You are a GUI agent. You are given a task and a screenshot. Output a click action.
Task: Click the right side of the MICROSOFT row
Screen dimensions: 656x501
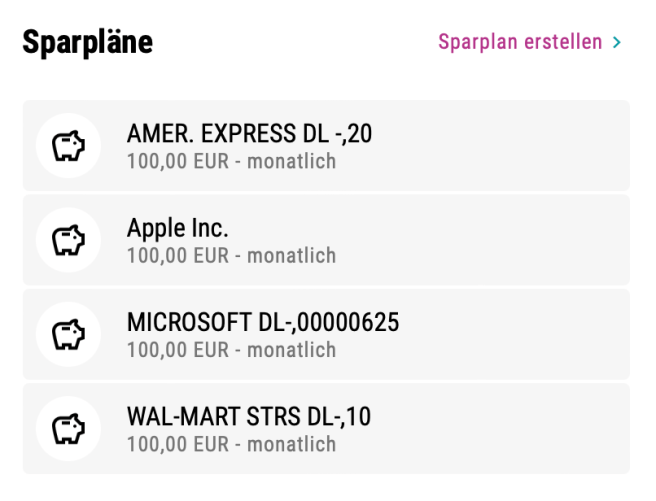coord(560,334)
